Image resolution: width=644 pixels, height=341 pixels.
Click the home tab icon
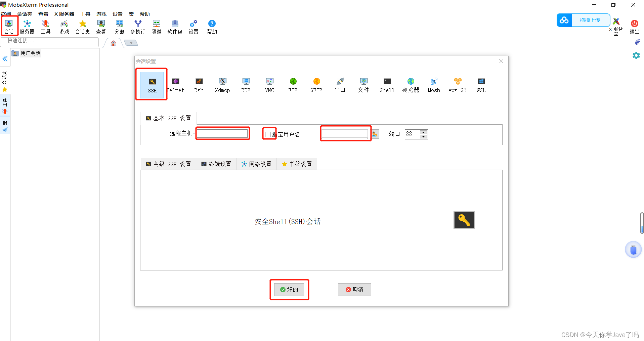click(x=113, y=43)
